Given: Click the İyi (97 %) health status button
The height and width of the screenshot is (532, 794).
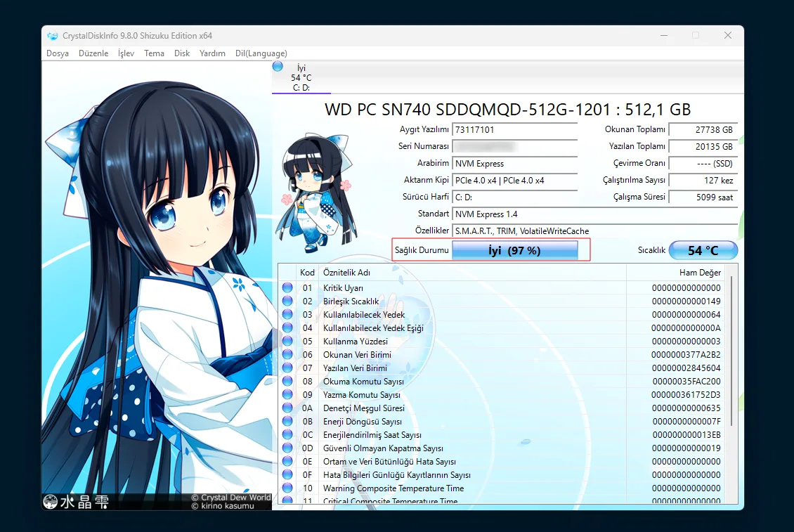Looking at the screenshot, I should (x=514, y=250).
